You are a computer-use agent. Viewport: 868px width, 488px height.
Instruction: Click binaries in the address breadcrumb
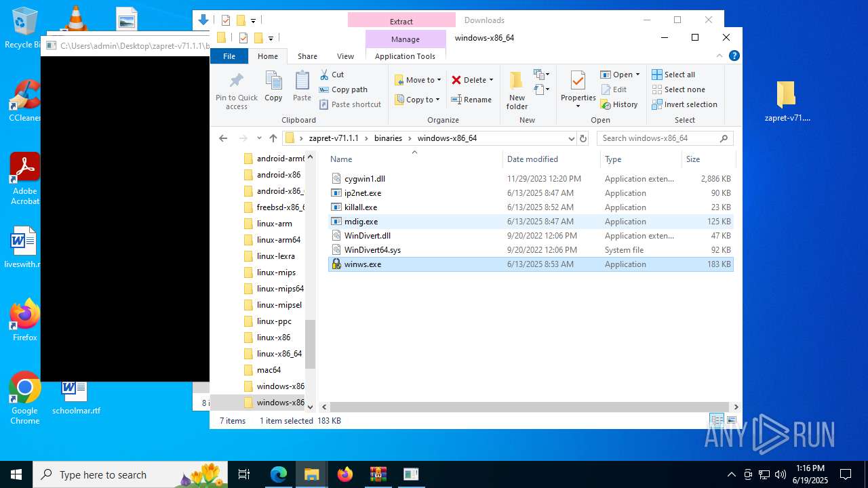click(x=388, y=138)
